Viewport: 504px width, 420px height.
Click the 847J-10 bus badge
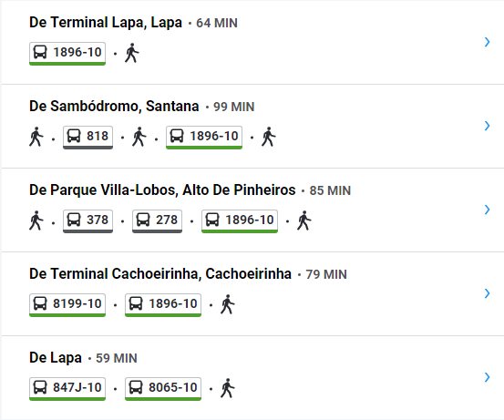(x=67, y=389)
